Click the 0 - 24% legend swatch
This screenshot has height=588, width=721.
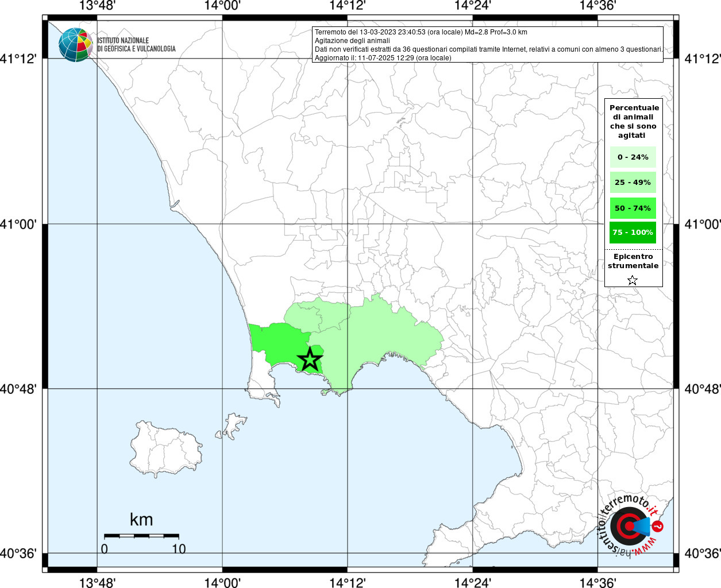click(x=633, y=157)
